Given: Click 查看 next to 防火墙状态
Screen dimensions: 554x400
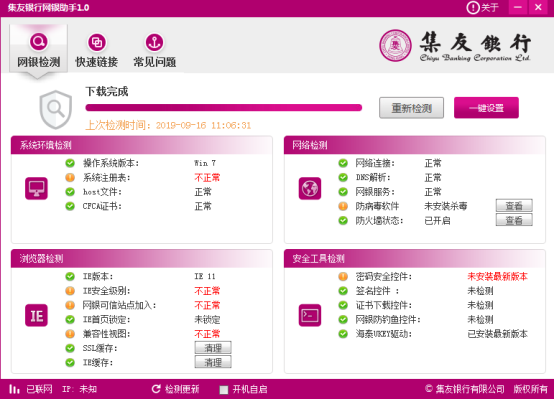Looking at the screenshot, I should (514, 220).
